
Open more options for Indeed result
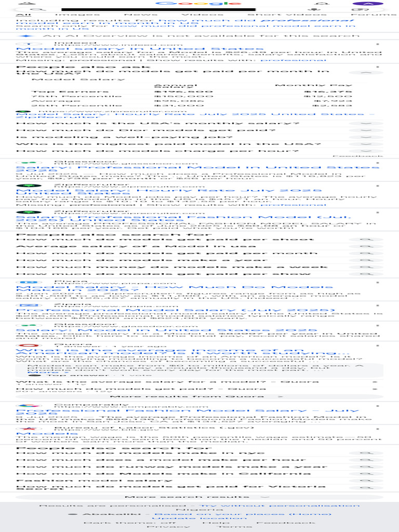coord(378,44)
